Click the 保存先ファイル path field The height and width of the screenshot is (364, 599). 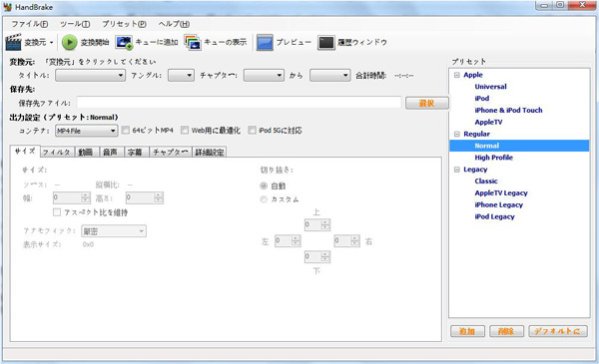pos(240,103)
